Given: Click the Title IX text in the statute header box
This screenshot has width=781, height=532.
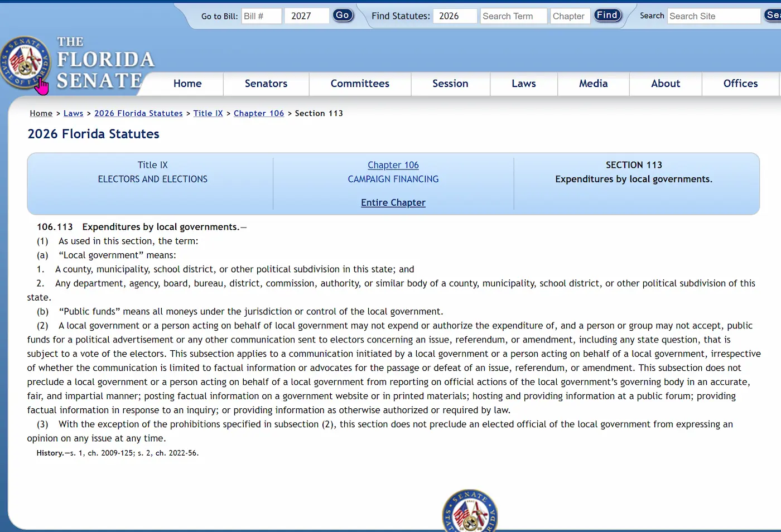Looking at the screenshot, I should [x=153, y=165].
